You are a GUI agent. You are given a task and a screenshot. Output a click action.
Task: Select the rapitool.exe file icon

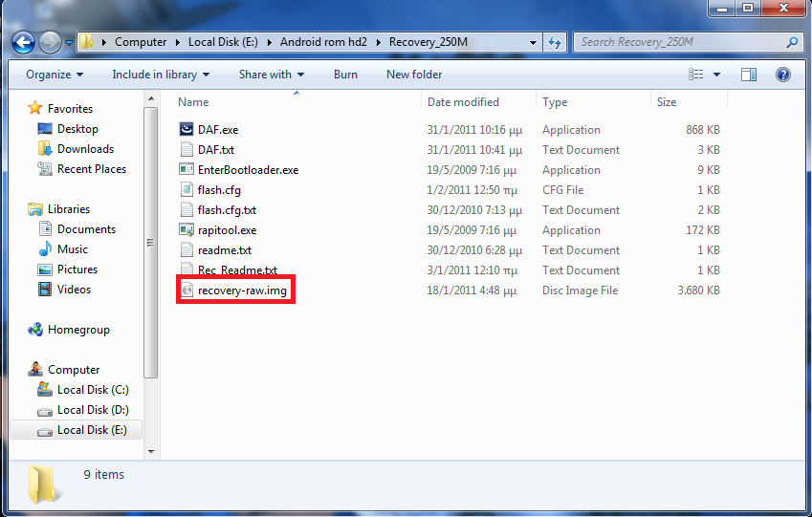pyautogui.click(x=187, y=230)
